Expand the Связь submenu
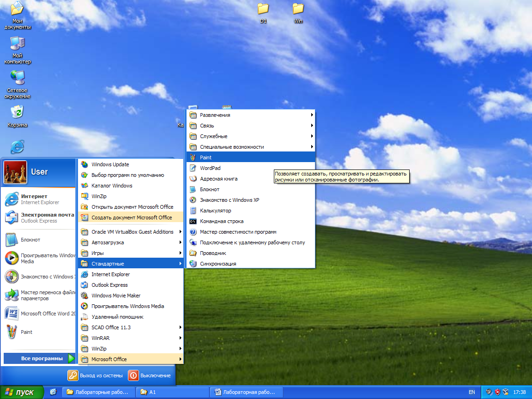532x399 pixels. pos(251,126)
